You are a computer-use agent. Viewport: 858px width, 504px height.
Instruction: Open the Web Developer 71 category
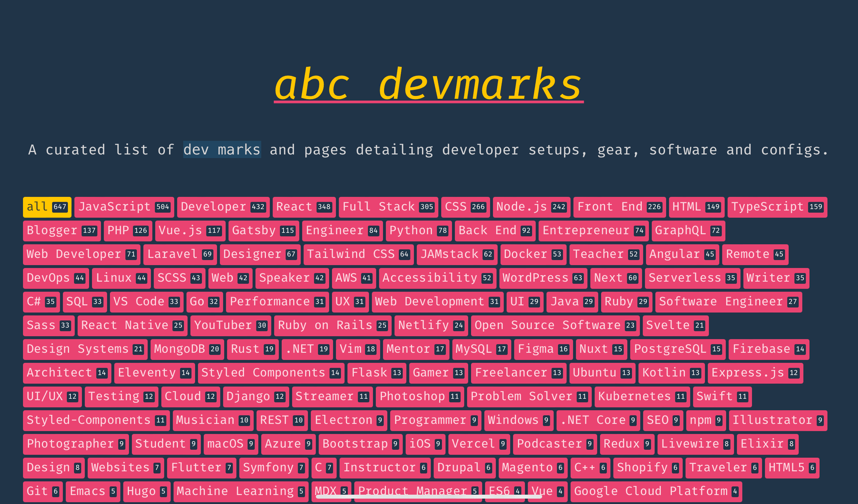tap(81, 254)
